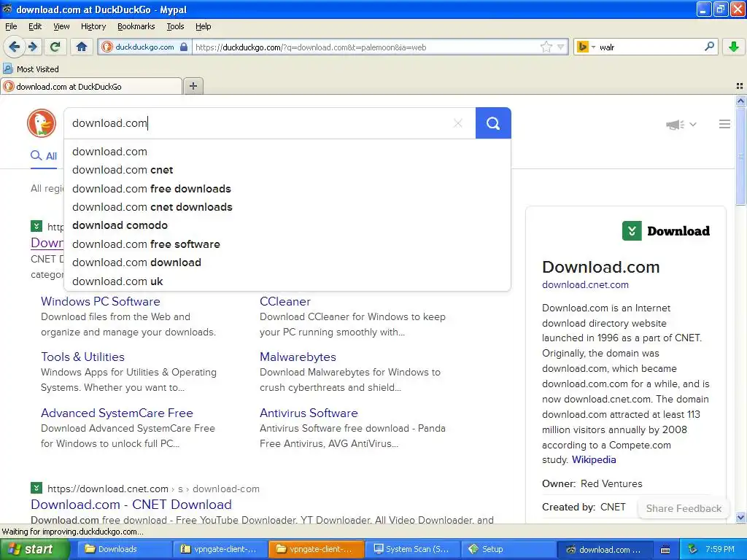Go forward with the forward arrow
This screenshot has width=747, height=560.
pos(32,47)
